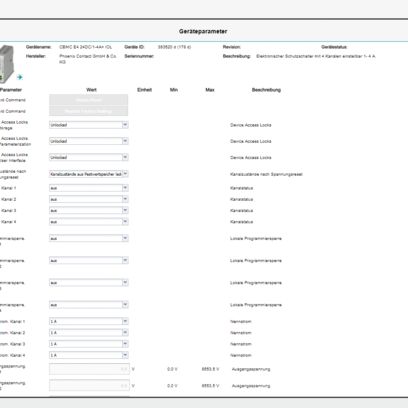Open Programmiersperre 4 dropdown
Screen dimensions: 408x408
(89, 305)
